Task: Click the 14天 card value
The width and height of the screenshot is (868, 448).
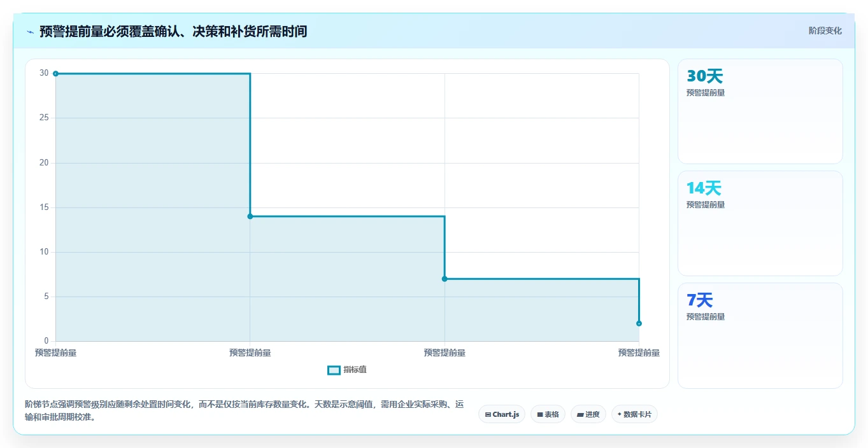Action: (x=704, y=188)
